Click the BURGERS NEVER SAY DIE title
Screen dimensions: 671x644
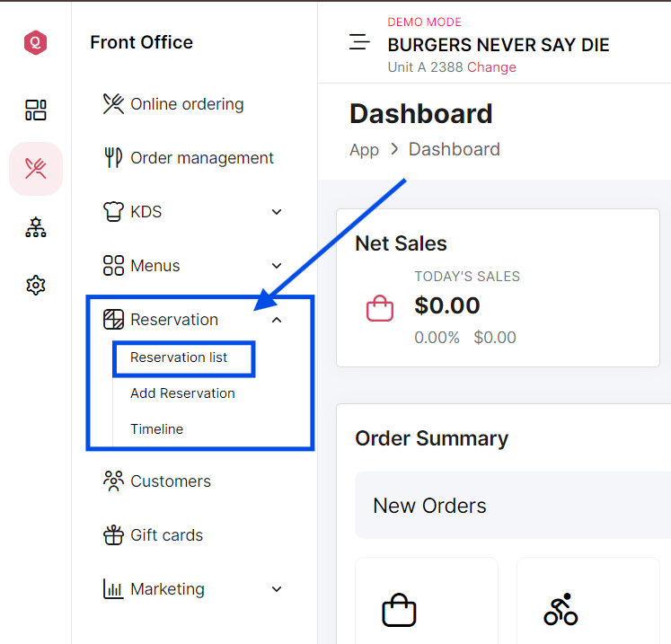(x=499, y=45)
